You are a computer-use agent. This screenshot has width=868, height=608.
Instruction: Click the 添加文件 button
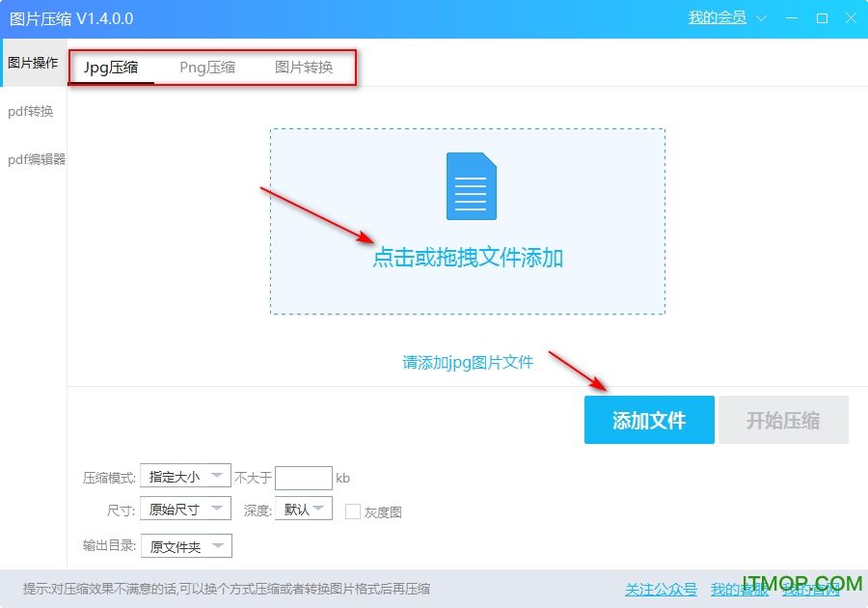(649, 420)
